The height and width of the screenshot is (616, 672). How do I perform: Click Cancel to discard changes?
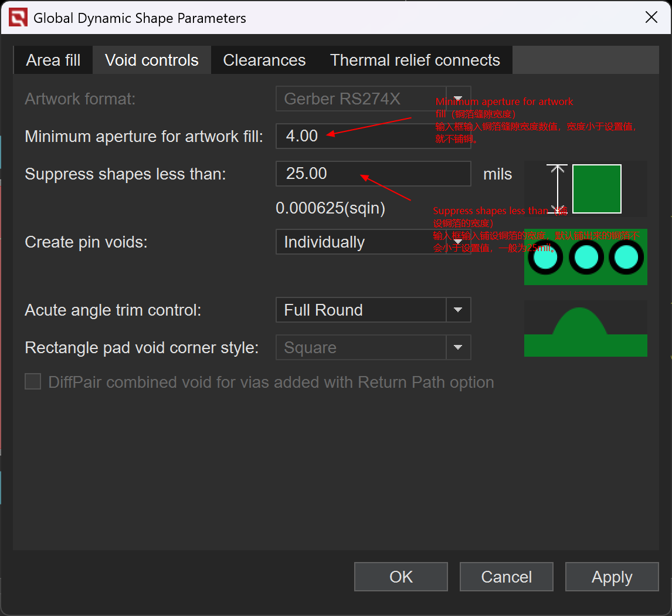(506, 577)
